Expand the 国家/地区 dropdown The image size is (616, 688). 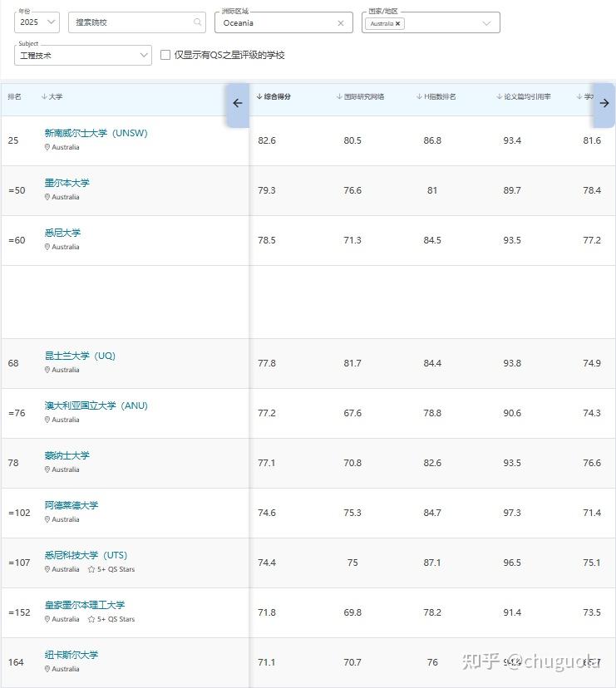pos(486,23)
